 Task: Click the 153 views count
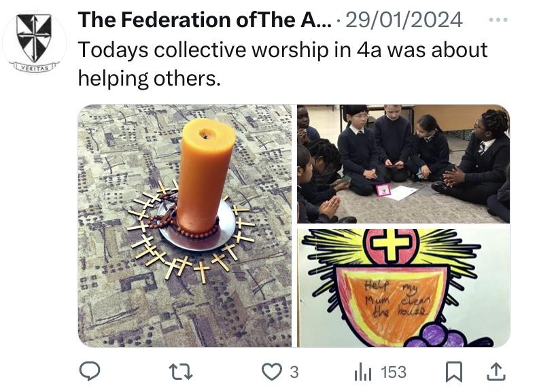click(394, 372)
